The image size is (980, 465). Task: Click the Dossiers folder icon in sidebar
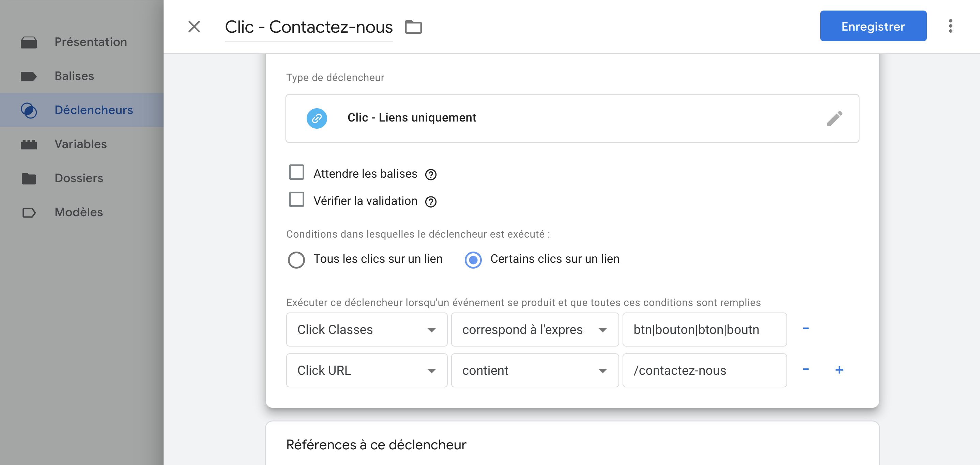29,178
